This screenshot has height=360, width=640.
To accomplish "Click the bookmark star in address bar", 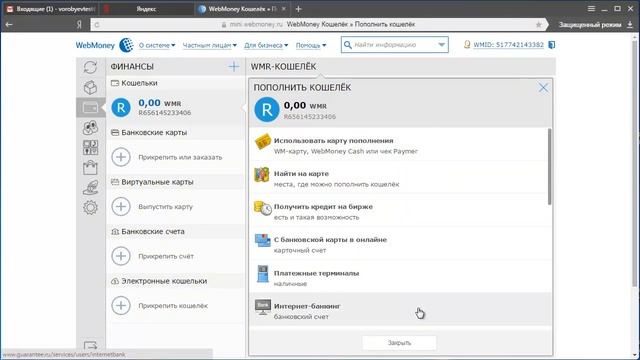I will tap(539, 24).
